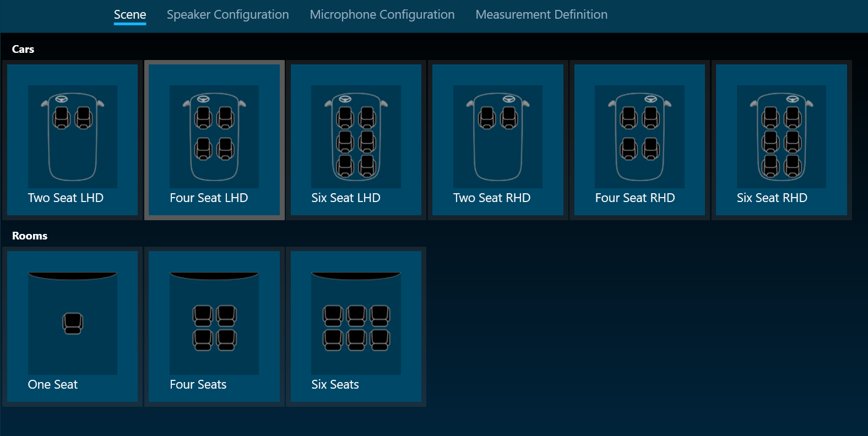868x436 pixels.
Task: Select the Two Seat RHD car icon
Action: point(498,137)
